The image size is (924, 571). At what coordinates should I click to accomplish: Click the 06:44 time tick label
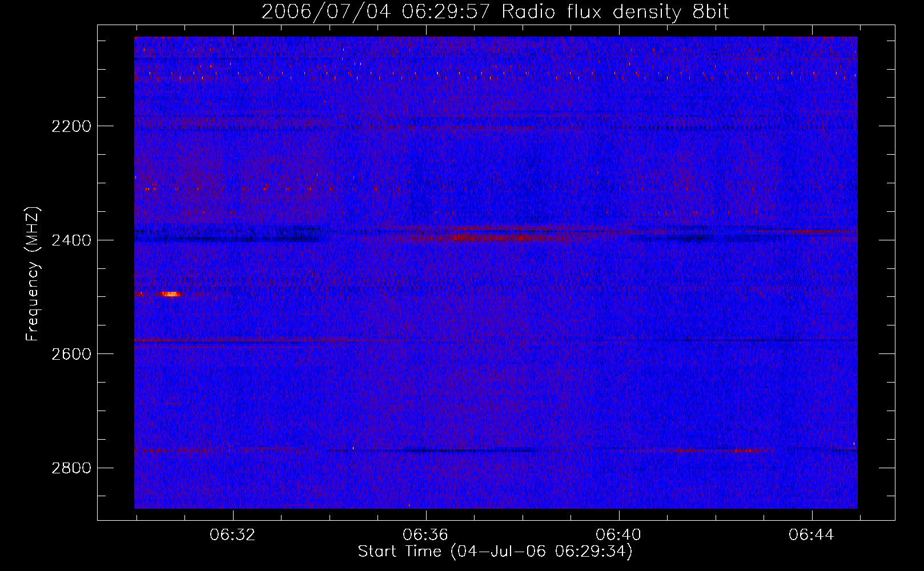[x=811, y=535]
